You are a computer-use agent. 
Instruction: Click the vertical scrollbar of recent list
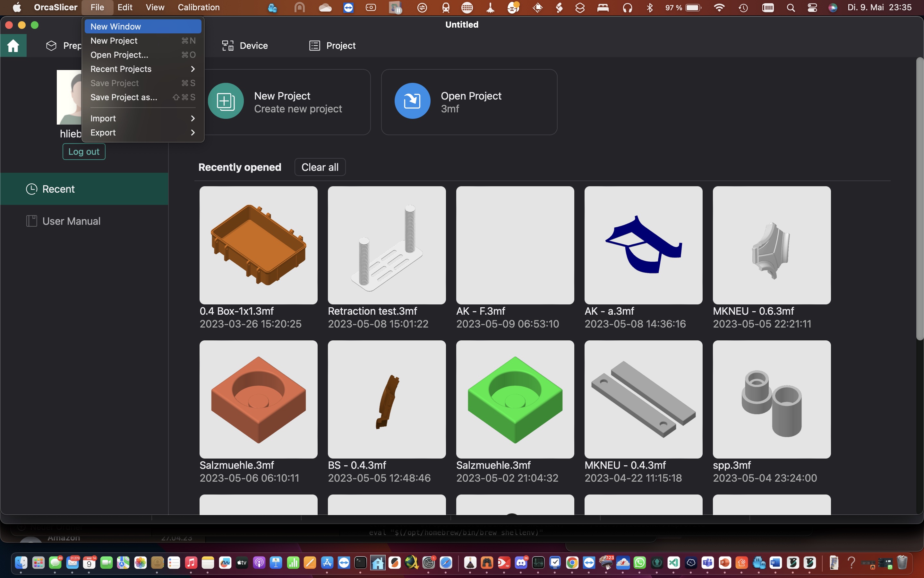920,199
